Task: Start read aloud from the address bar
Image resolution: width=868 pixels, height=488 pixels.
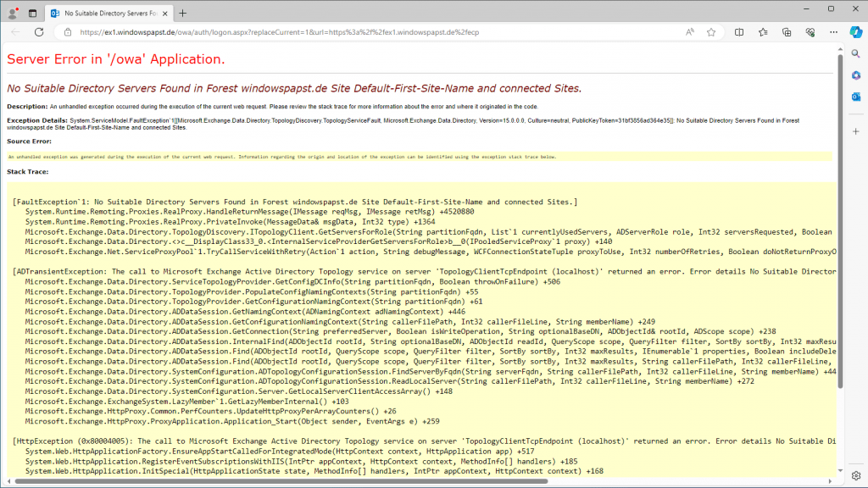Action: click(x=690, y=31)
